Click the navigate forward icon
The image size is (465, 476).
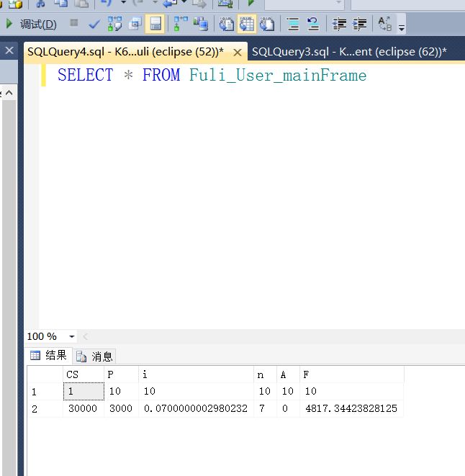tap(199, 4)
